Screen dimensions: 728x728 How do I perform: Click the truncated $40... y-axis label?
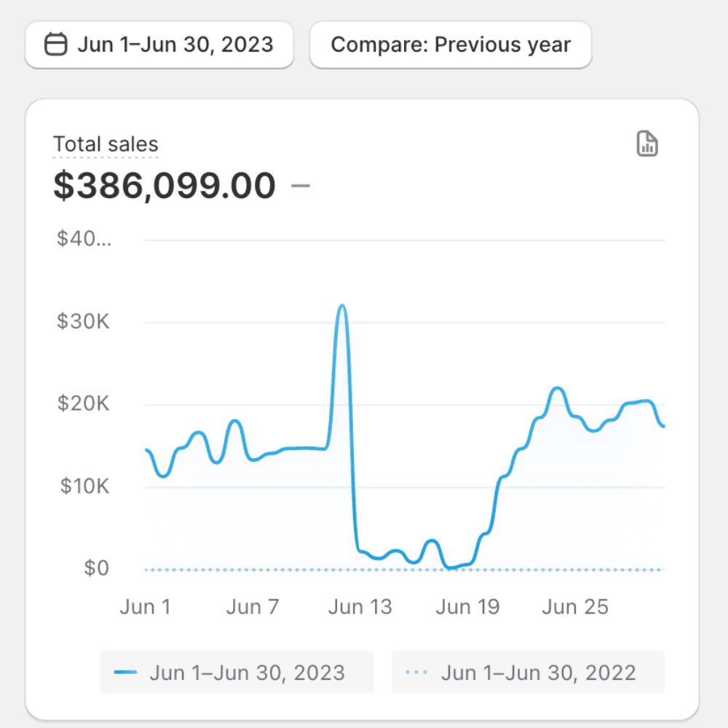click(x=84, y=240)
